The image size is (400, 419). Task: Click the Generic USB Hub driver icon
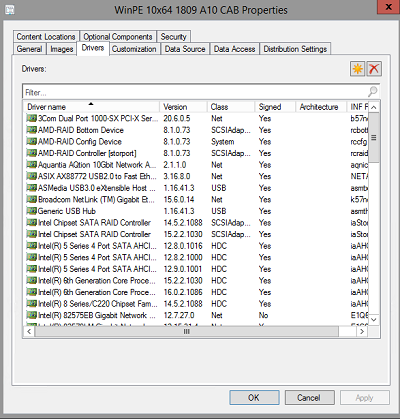pos(31,211)
